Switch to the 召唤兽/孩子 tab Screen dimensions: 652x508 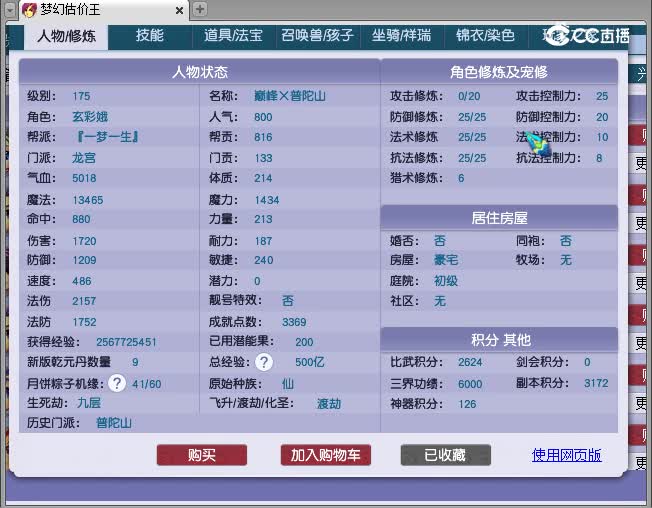point(318,36)
